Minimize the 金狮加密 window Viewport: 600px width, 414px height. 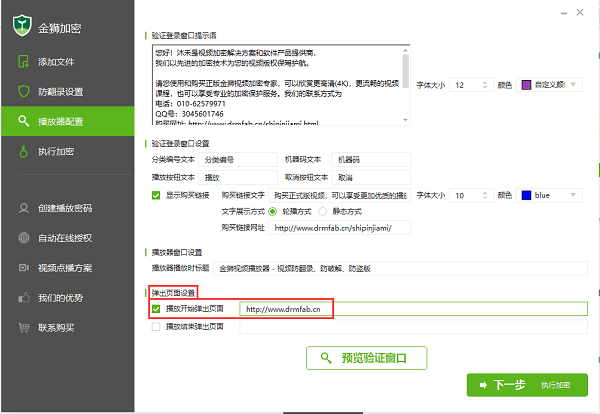click(x=564, y=13)
